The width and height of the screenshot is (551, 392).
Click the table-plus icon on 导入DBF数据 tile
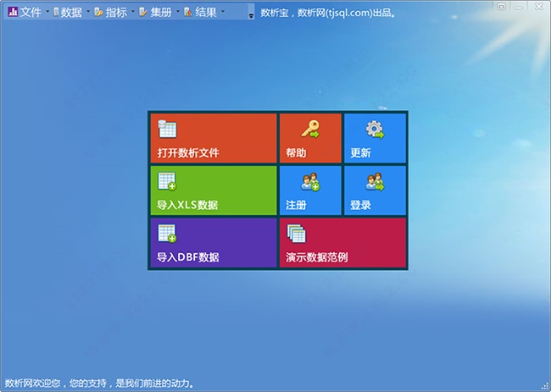[167, 234]
